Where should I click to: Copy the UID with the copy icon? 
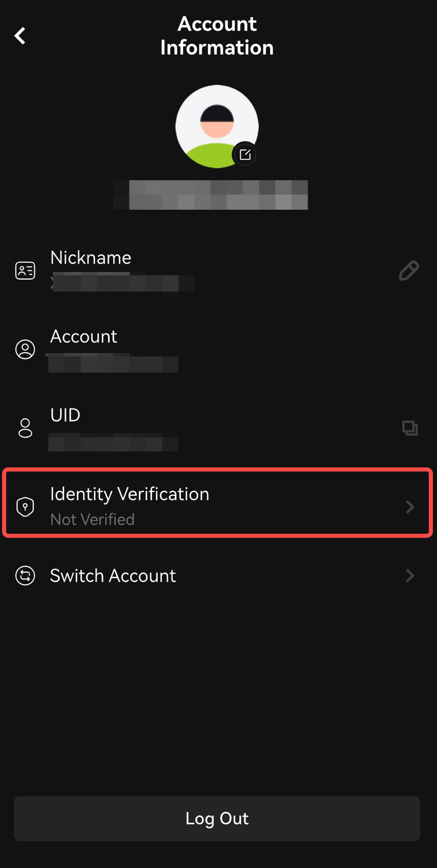tap(410, 428)
